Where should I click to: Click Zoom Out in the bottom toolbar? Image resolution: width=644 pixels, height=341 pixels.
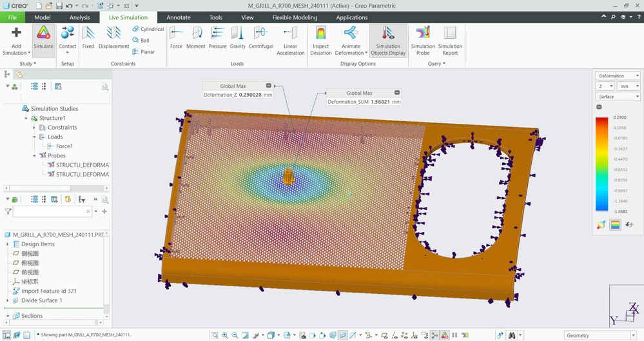coord(235,335)
